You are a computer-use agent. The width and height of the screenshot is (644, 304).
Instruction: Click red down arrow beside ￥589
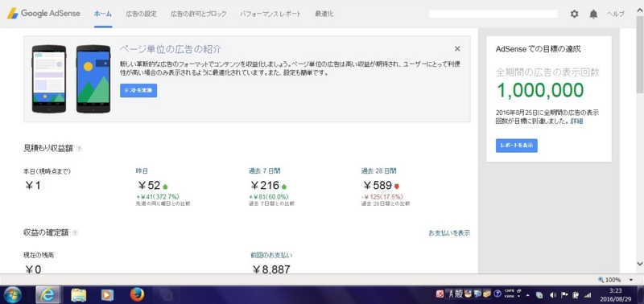pyautogui.click(x=397, y=186)
